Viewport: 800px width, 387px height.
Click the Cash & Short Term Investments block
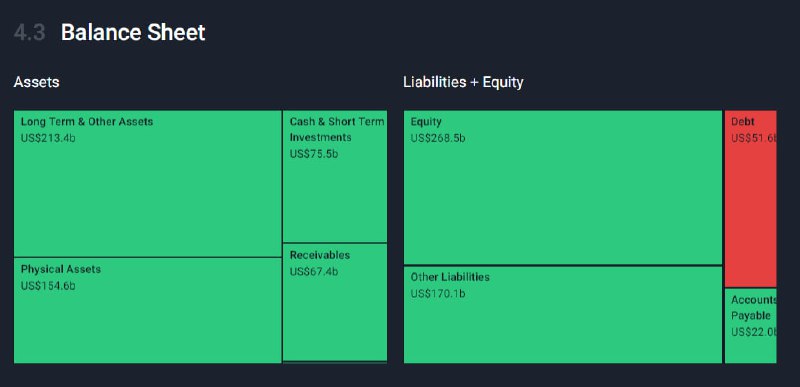pos(335,176)
